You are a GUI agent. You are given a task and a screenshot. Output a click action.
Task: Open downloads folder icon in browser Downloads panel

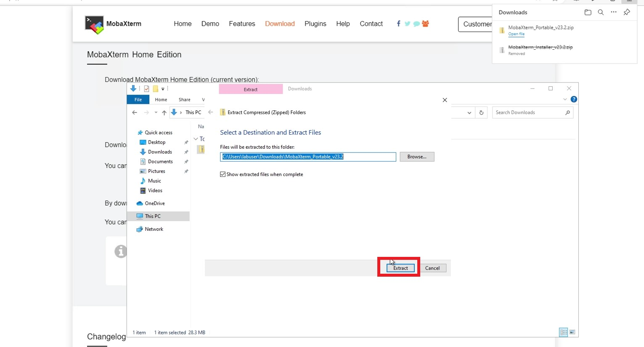[x=588, y=12]
